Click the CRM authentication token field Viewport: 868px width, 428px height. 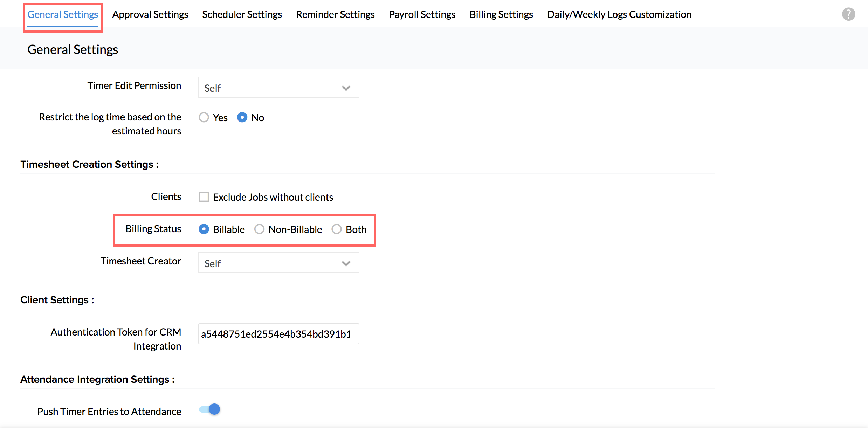[x=278, y=334]
